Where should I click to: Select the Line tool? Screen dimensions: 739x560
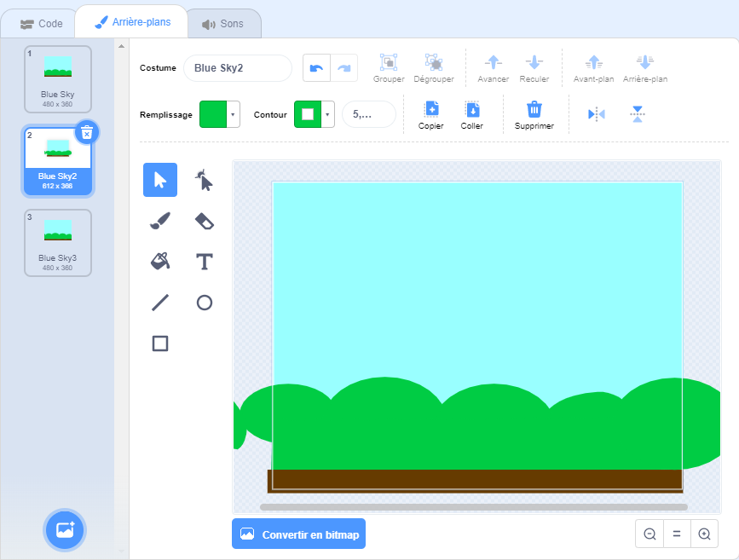click(160, 303)
